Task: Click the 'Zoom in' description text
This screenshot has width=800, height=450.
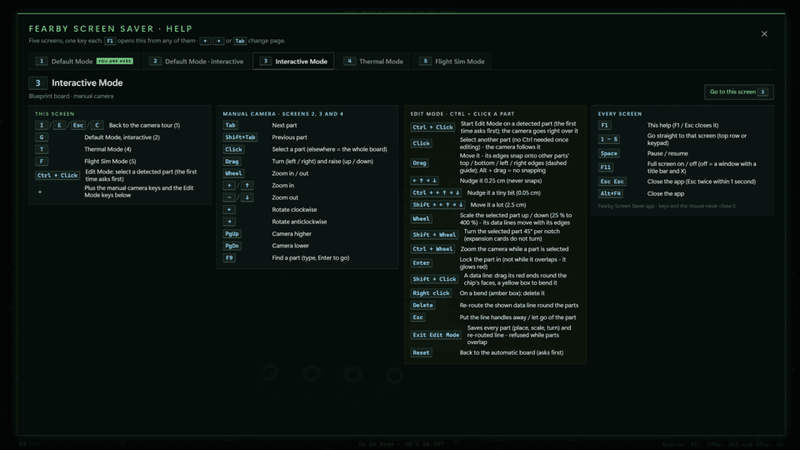Action: pos(283,185)
